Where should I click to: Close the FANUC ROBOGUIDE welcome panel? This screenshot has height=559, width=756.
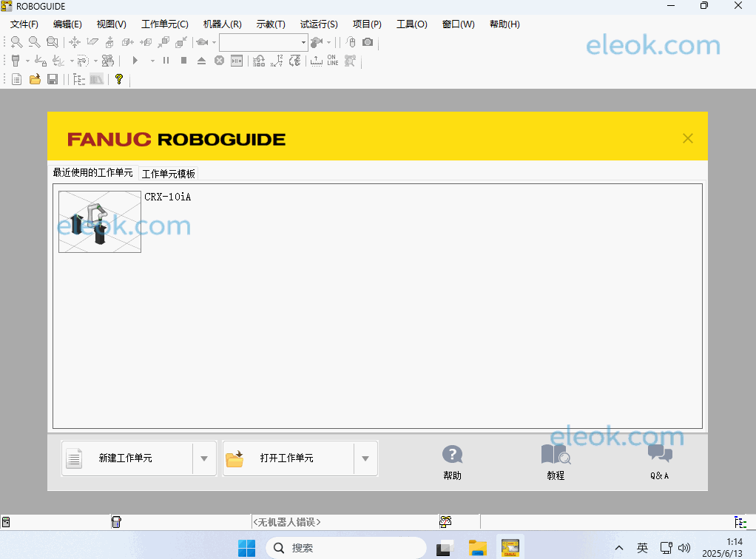(x=688, y=138)
